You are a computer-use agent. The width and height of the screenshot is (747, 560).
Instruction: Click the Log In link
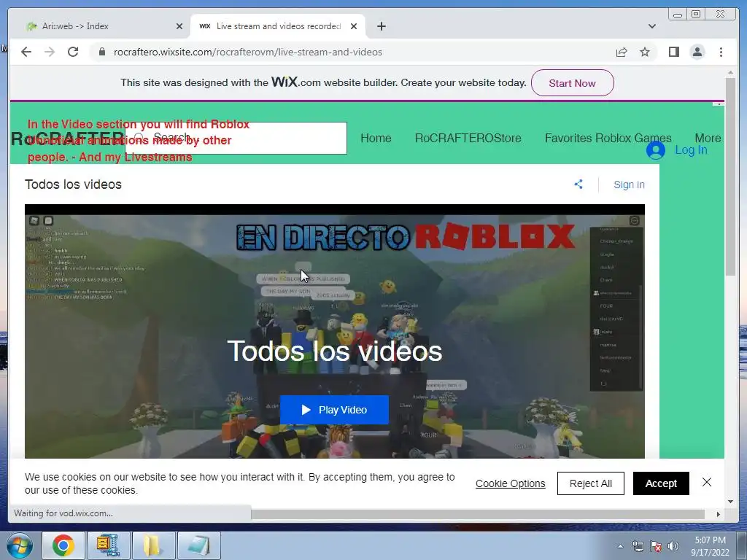click(691, 150)
